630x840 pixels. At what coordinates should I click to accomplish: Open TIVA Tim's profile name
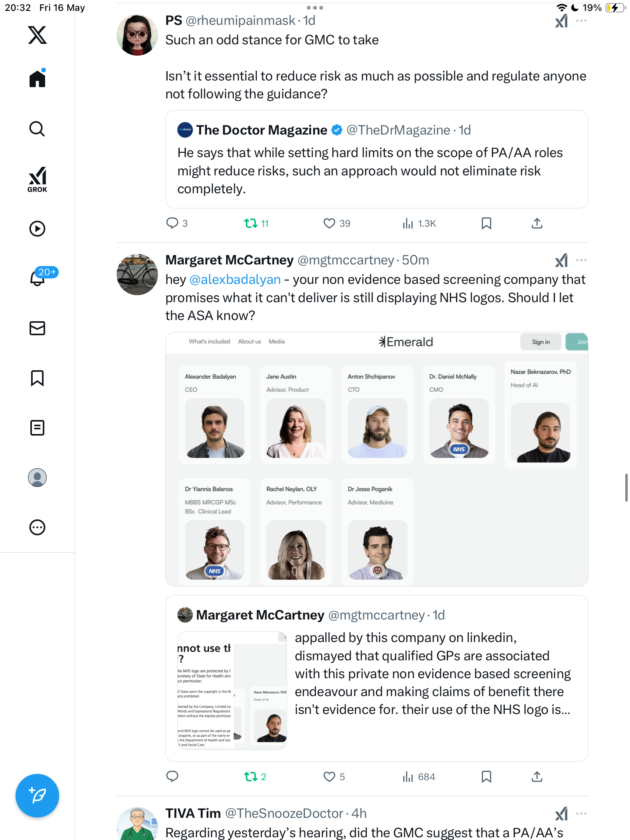tap(193, 814)
